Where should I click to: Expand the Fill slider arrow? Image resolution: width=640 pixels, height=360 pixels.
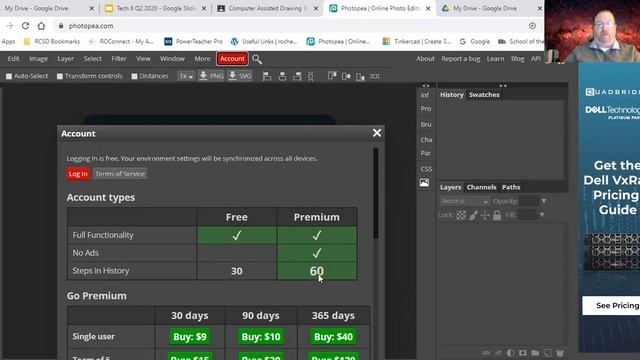pyautogui.click(x=542, y=215)
